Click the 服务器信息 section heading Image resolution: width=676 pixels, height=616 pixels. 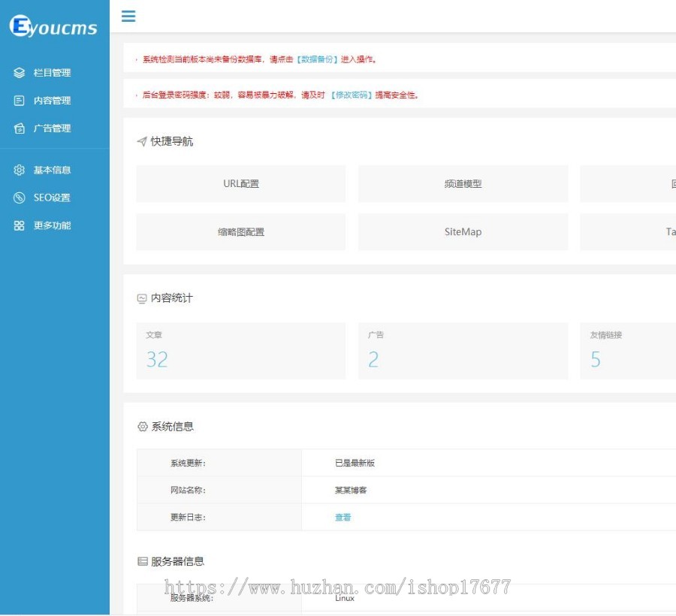click(177, 561)
